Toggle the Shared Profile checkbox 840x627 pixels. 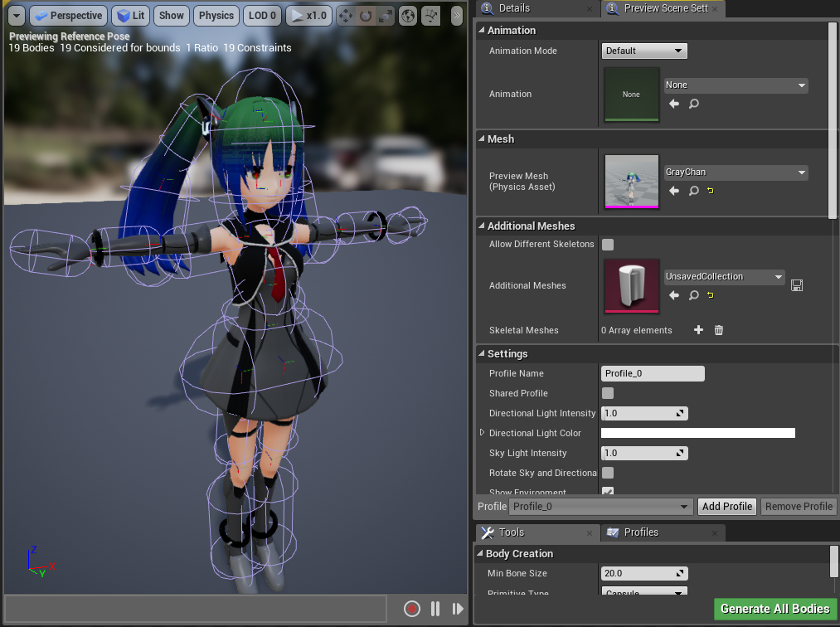tap(608, 393)
